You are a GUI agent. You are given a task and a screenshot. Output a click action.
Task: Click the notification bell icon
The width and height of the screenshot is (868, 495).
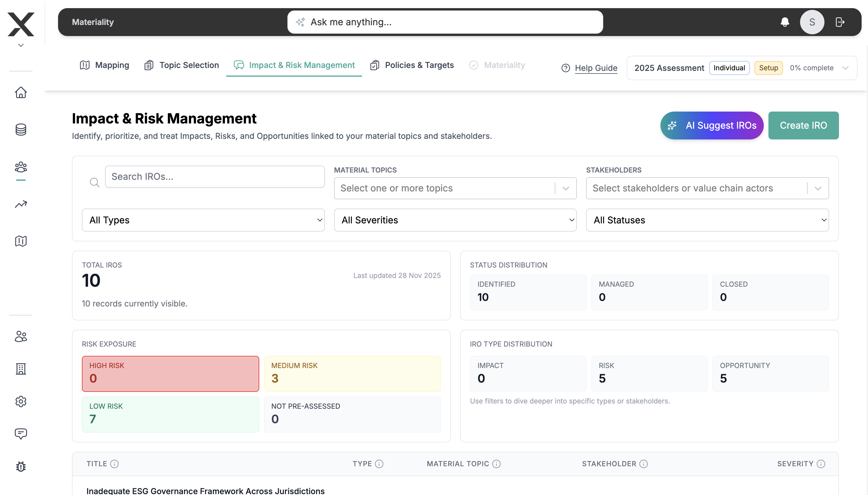[785, 22]
